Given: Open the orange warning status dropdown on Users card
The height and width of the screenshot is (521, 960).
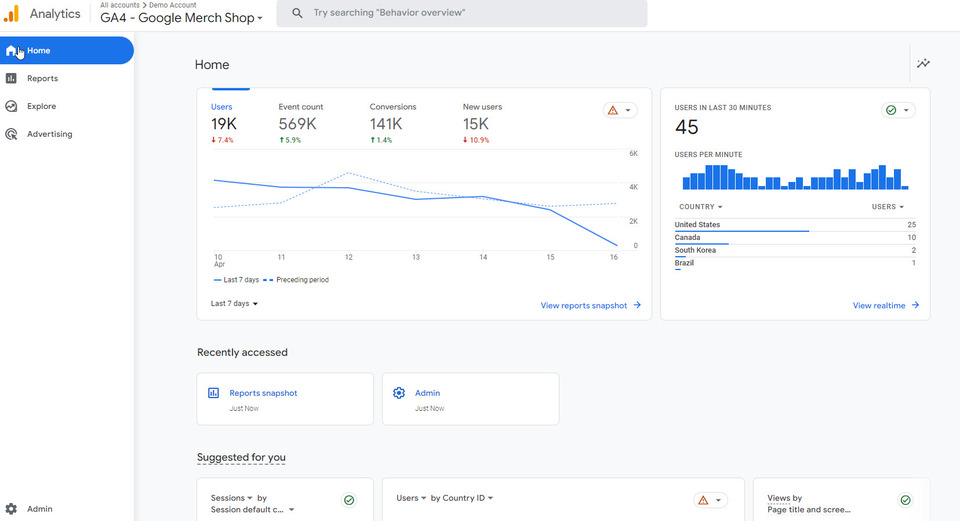Looking at the screenshot, I should 620,110.
